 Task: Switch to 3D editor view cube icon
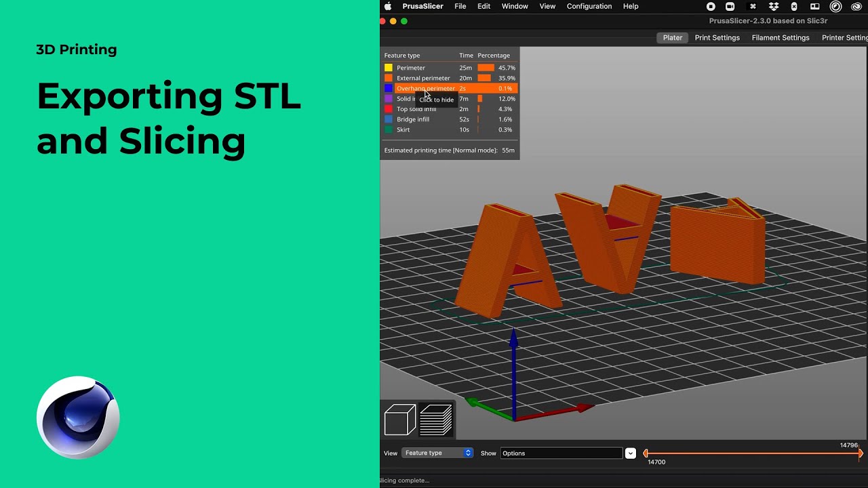pos(400,420)
